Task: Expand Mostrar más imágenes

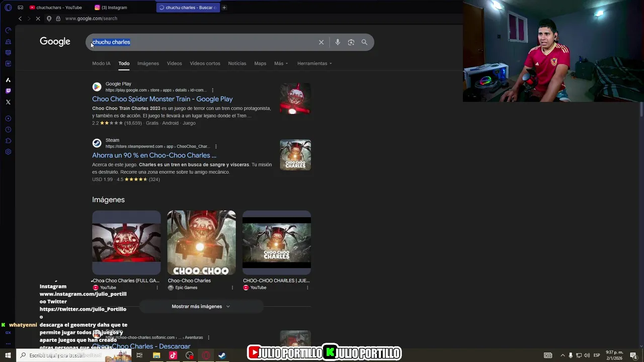Action: (201, 306)
